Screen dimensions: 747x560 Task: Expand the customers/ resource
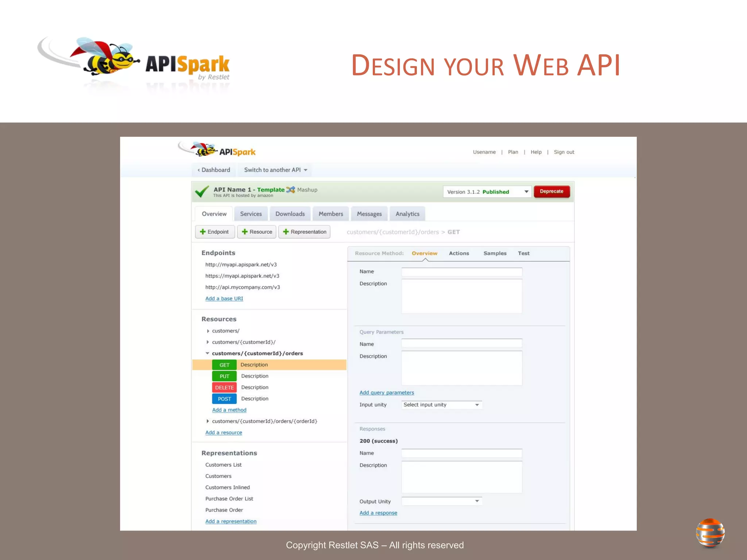pyautogui.click(x=208, y=331)
